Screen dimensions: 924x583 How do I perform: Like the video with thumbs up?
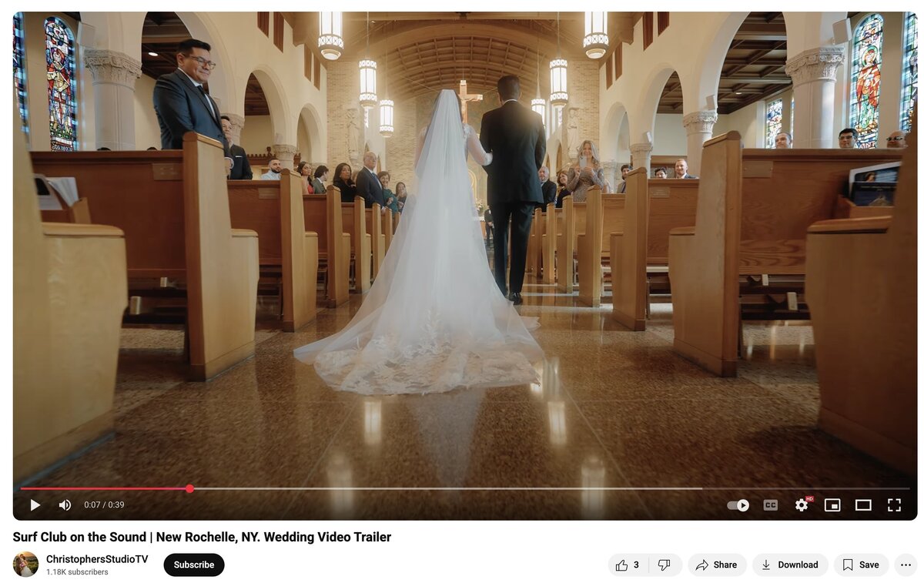tap(628, 565)
